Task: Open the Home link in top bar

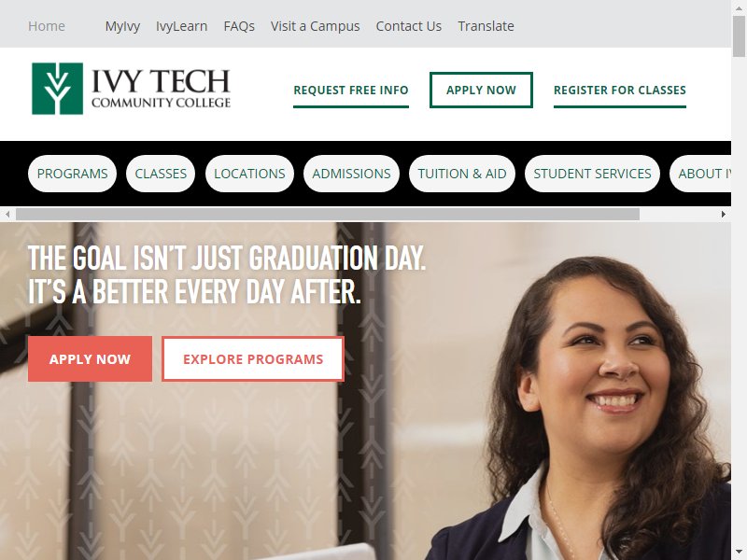Action: [47, 26]
